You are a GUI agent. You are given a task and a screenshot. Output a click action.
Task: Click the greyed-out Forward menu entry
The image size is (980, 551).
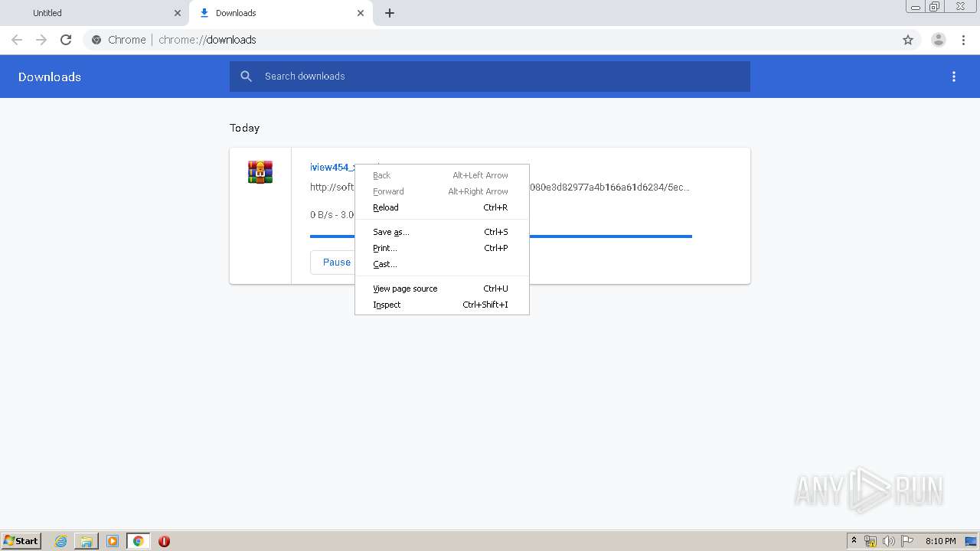coord(442,191)
